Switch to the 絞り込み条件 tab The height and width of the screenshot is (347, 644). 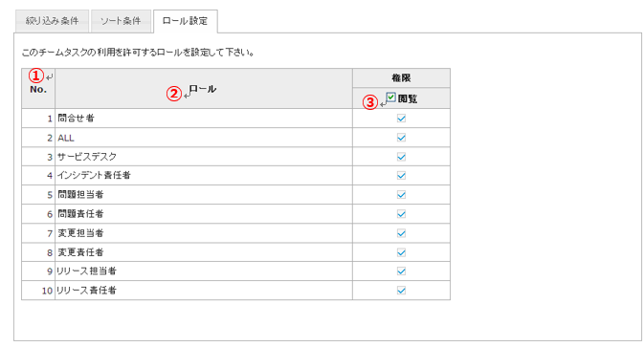53,21
